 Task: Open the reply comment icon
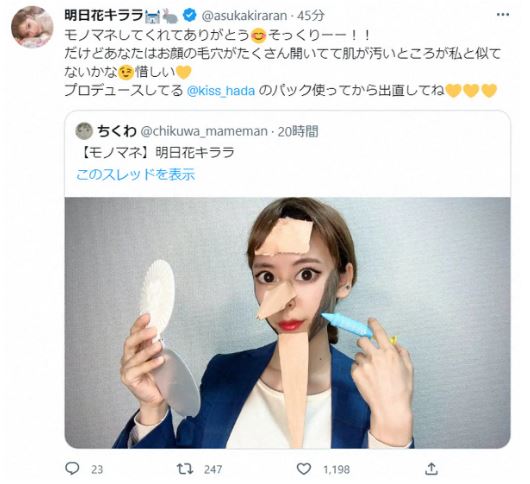(72, 468)
